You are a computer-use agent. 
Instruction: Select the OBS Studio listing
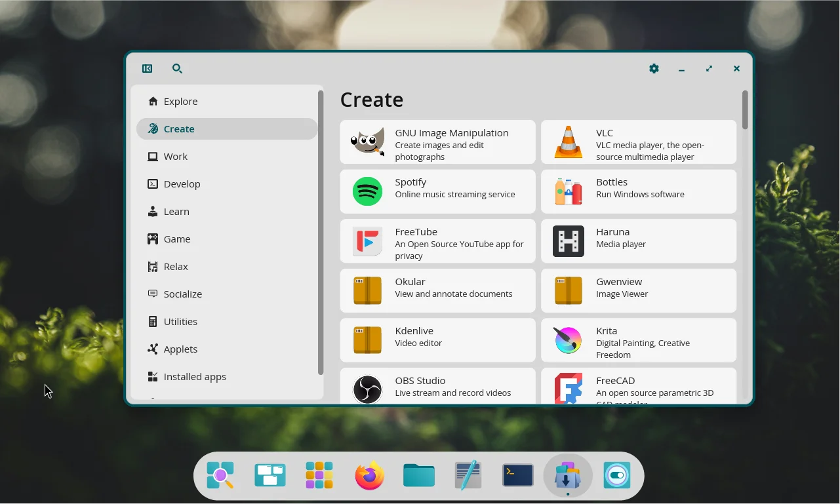(437, 387)
